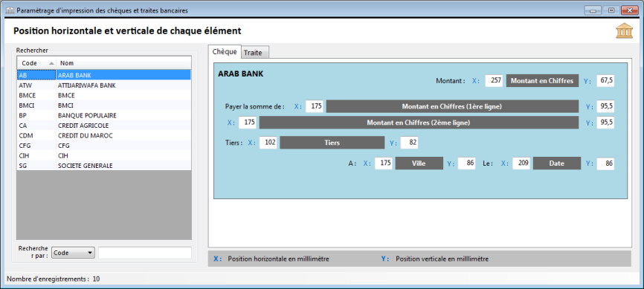The image size is (644, 289).
Task: Minimize the Paramétrage d'impression window
Action: pos(593,10)
